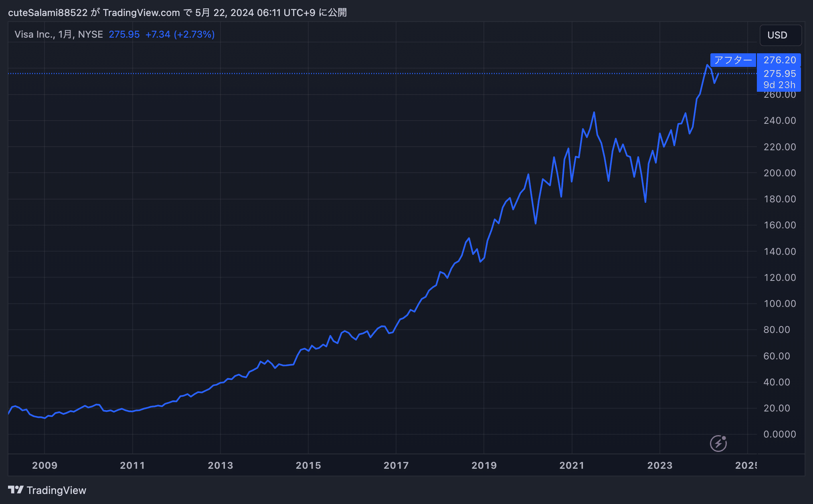Click the 2009 label on time axis
Image resolution: width=813 pixels, height=504 pixels.
tap(44, 465)
